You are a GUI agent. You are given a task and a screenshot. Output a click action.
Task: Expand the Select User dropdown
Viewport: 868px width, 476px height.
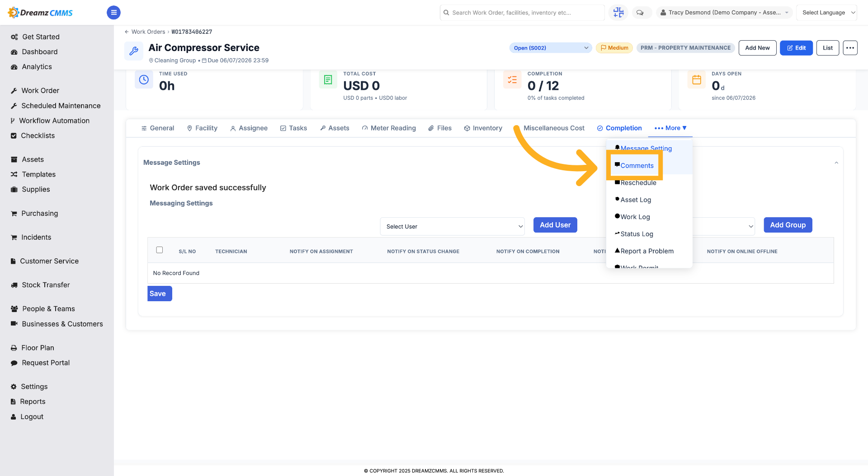coord(452,226)
